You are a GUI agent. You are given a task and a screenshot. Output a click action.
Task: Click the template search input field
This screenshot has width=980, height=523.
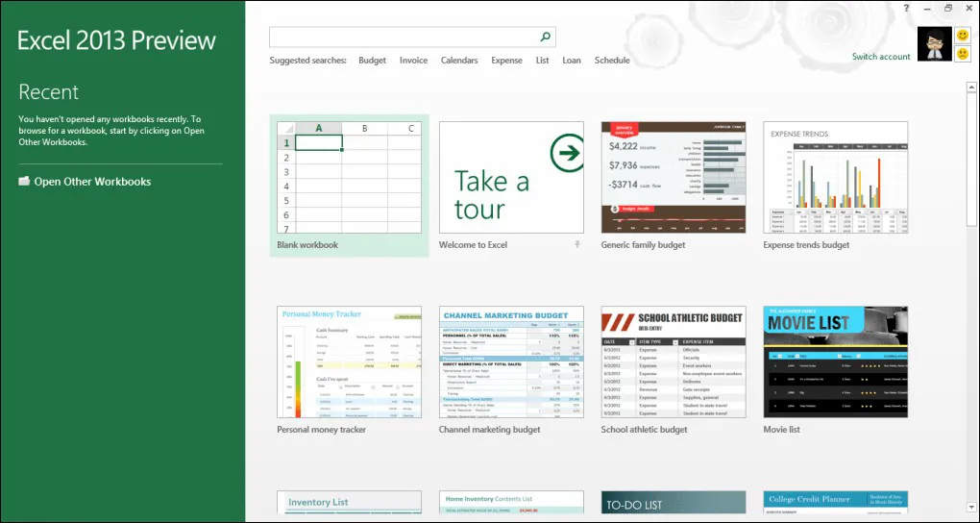tap(402, 37)
